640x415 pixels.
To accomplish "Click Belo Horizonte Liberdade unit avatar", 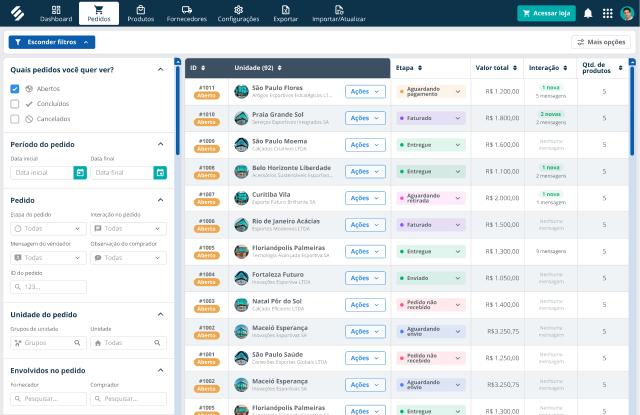I will (x=241, y=171).
